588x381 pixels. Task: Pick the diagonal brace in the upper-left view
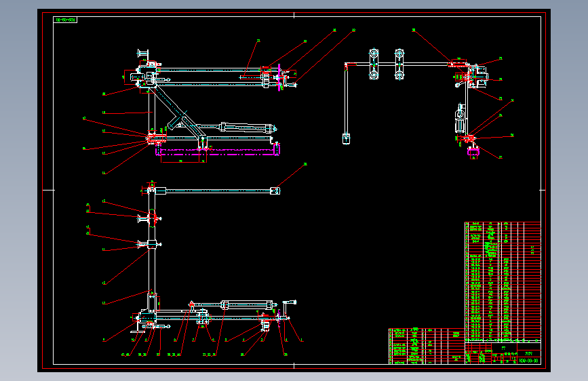179,112
